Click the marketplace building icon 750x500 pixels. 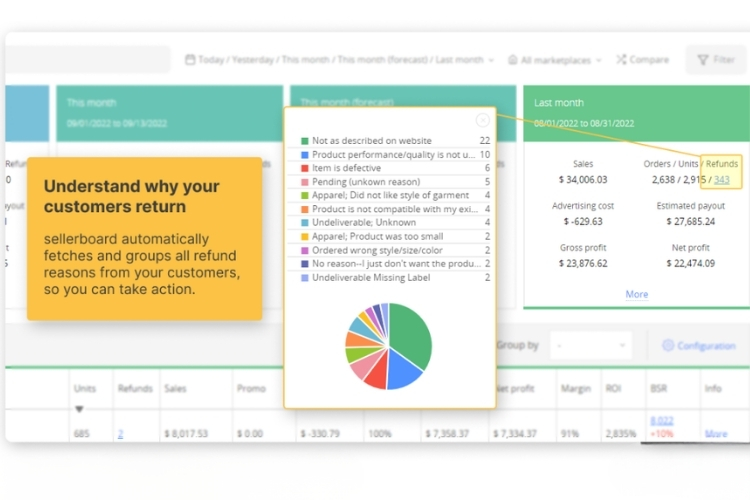coord(513,60)
